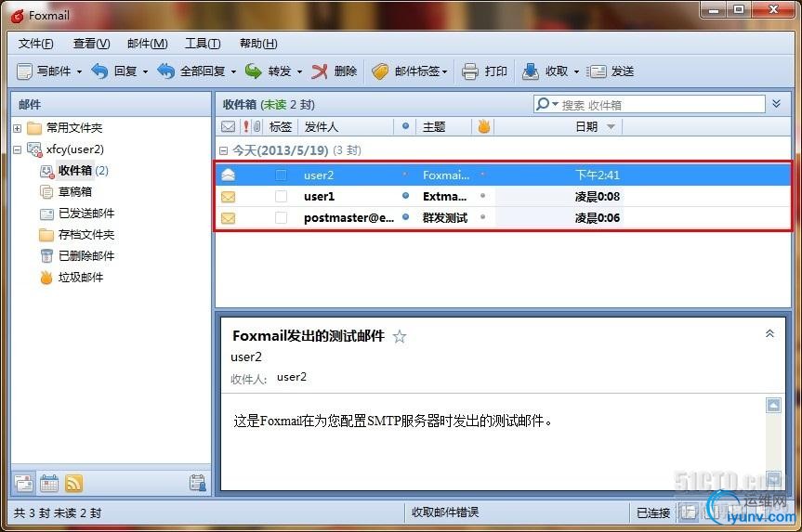Toggle spam-mark dot on postmaster row
The height and width of the screenshot is (532, 802).
tap(483, 217)
